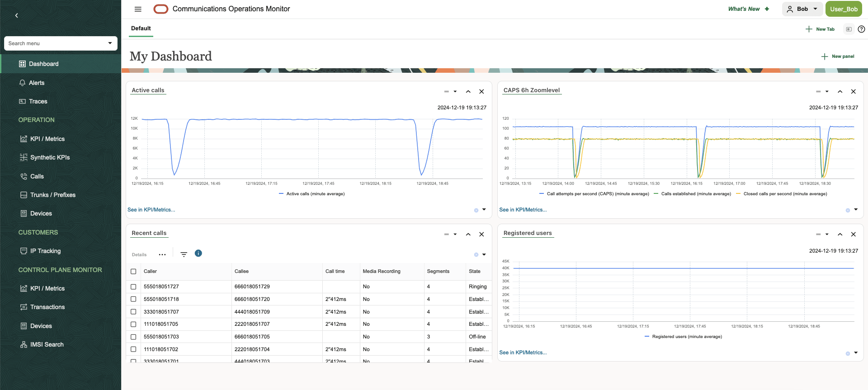Check the row for caller 111018051702

click(133, 349)
